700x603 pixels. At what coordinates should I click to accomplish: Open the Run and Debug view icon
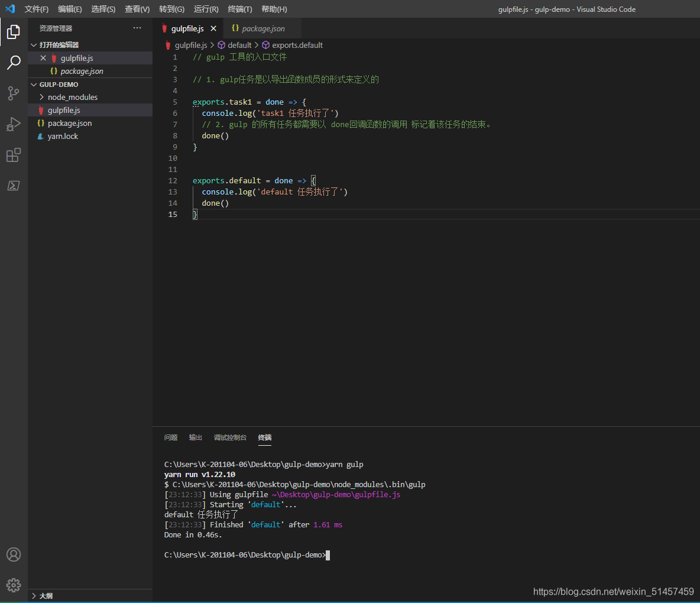coord(14,124)
